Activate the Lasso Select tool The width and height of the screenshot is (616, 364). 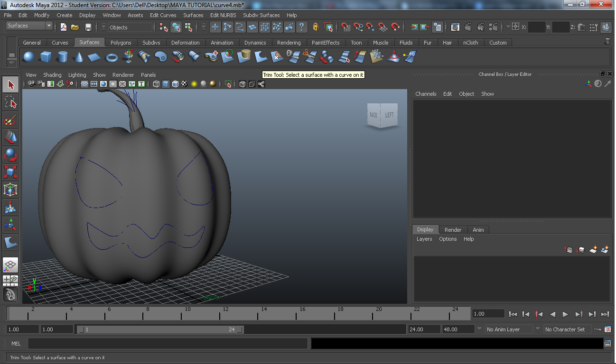pyautogui.click(x=10, y=102)
